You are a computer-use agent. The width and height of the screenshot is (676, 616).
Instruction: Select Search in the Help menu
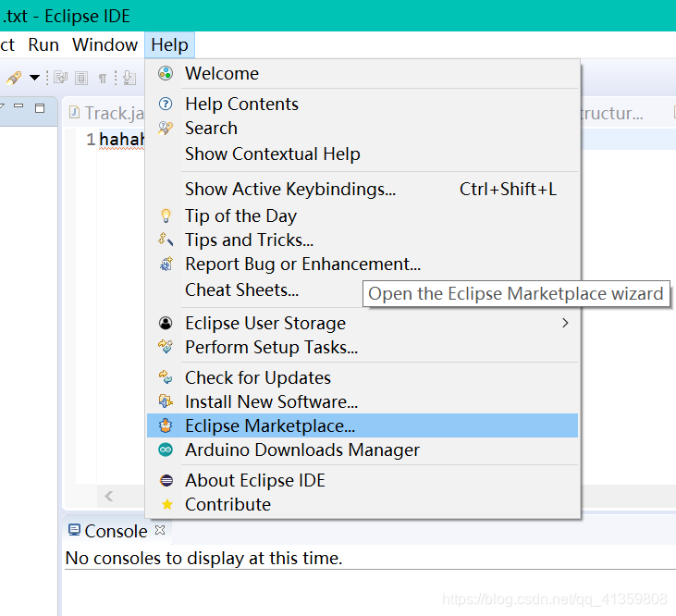click(363, 128)
